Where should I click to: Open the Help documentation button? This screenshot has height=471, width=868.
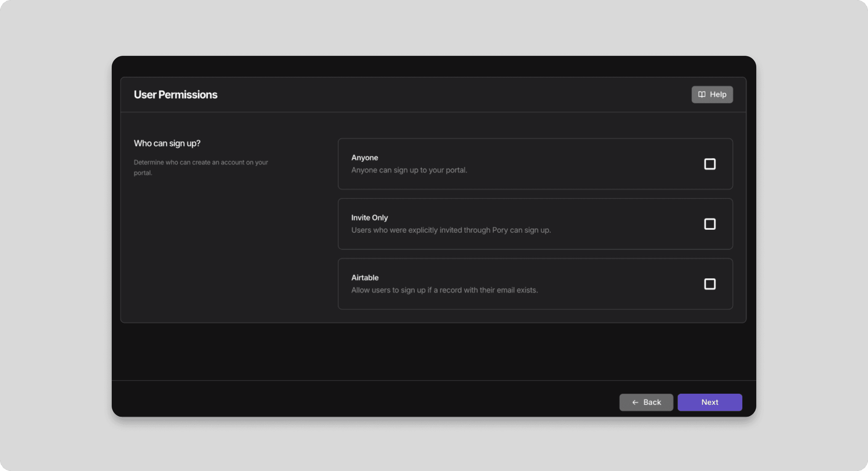coord(712,94)
